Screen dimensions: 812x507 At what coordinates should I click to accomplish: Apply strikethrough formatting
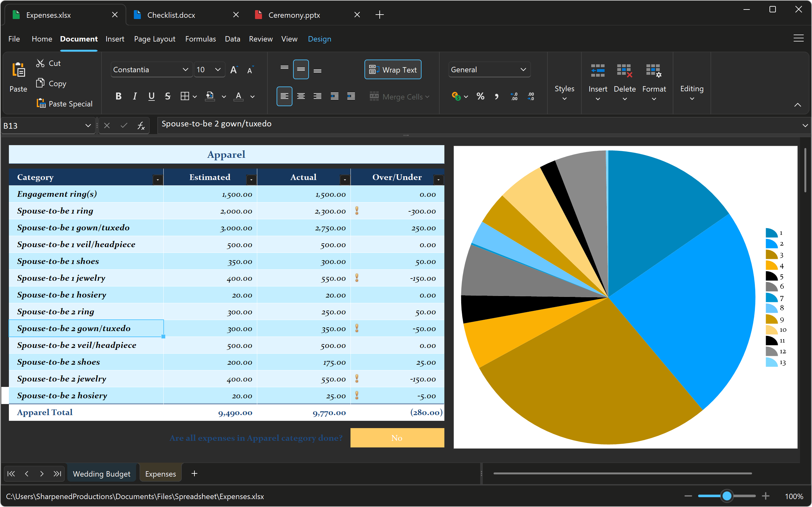[x=167, y=96]
